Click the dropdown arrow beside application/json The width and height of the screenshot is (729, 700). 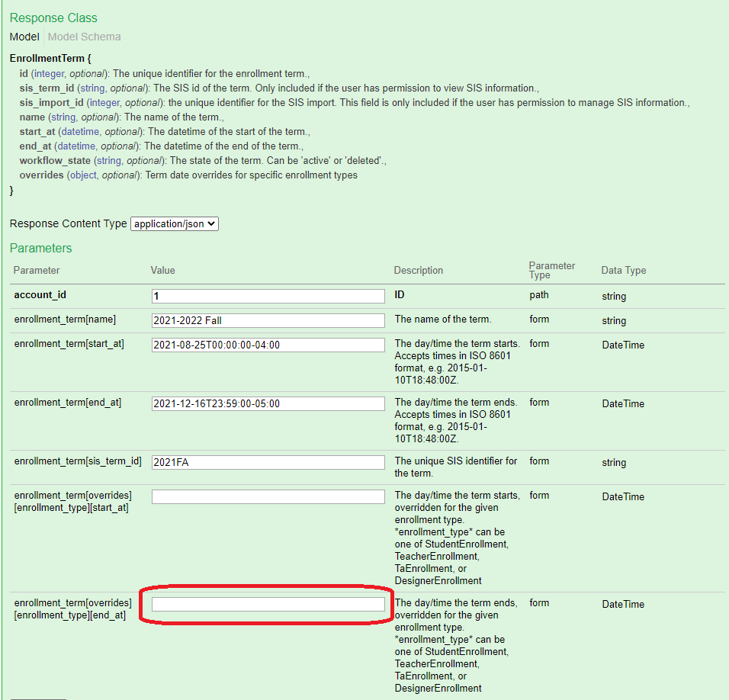[x=212, y=223]
